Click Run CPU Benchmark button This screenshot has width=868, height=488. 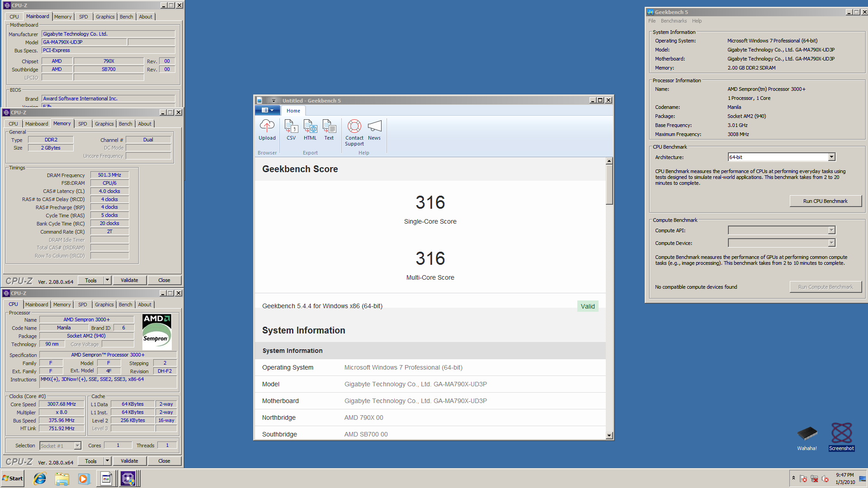pyautogui.click(x=826, y=201)
